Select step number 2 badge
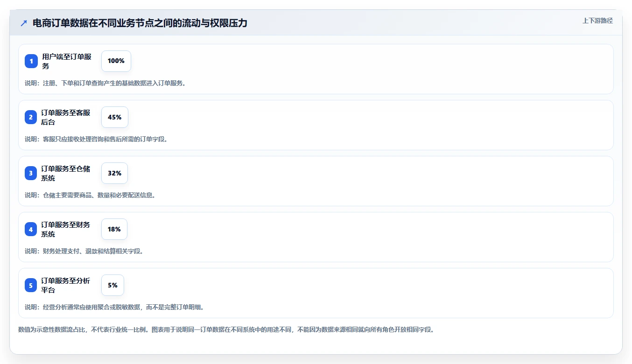 coord(31,117)
